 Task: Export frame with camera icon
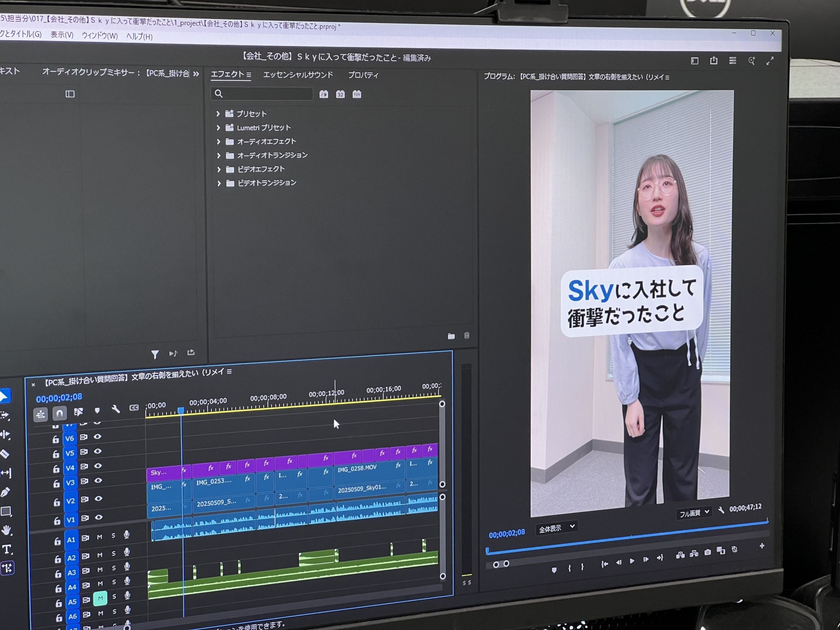coord(707,552)
